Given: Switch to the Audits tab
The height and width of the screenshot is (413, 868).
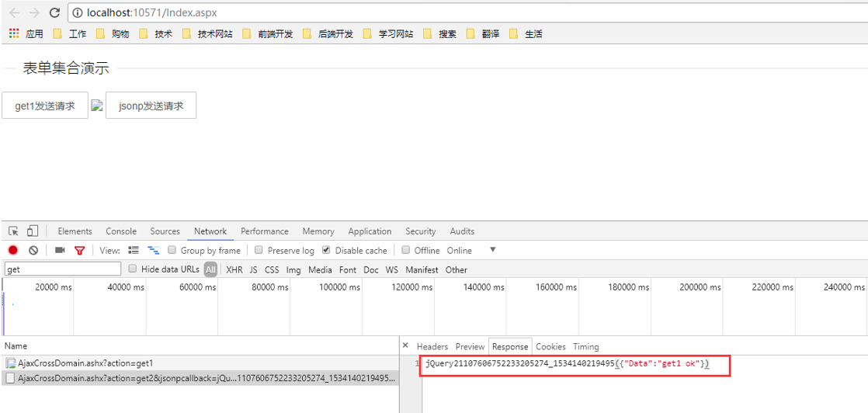Looking at the screenshot, I should (x=462, y=231).
